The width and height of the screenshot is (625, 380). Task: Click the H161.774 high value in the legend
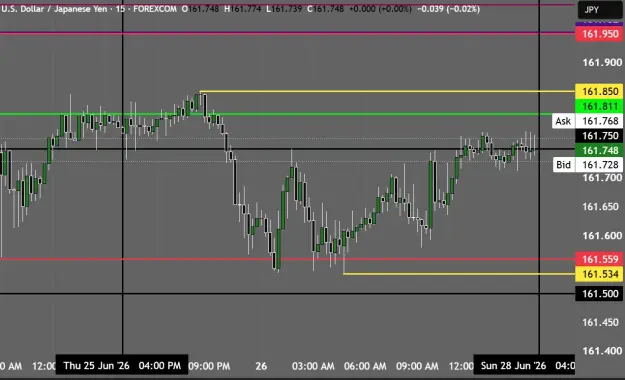pos(243,9)
